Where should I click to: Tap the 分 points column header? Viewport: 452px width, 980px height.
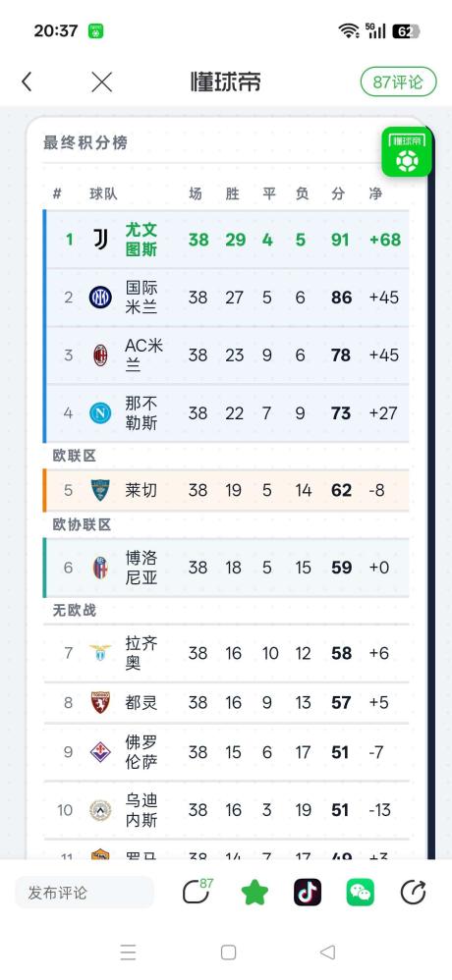point(338,193)
